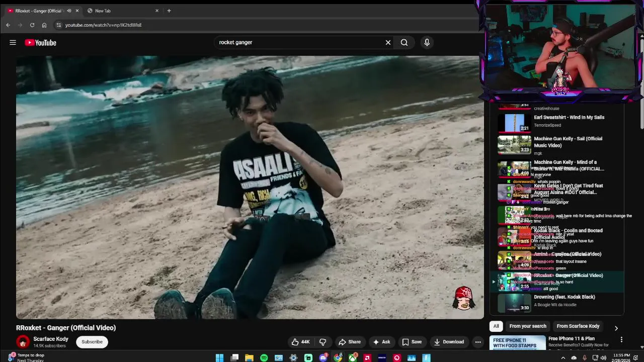
Task: Go back with the browser back arrow
Action: click(x=8, y=25)
